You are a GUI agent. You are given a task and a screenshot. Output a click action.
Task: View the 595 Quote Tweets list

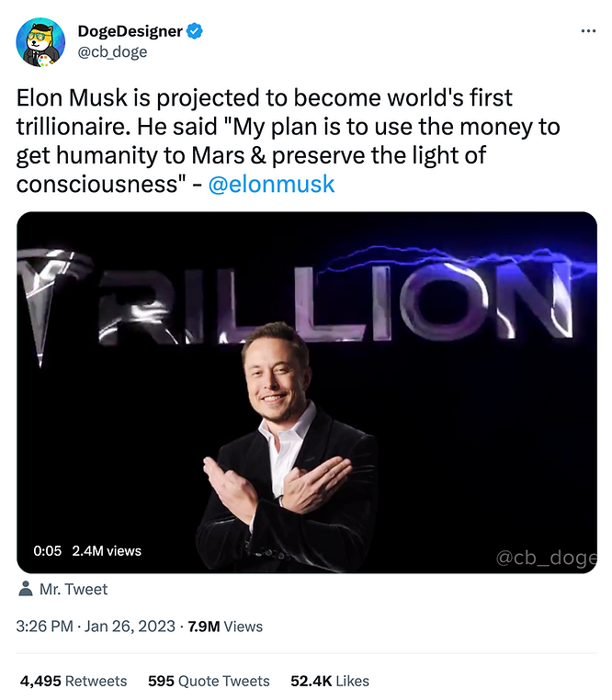210,681
